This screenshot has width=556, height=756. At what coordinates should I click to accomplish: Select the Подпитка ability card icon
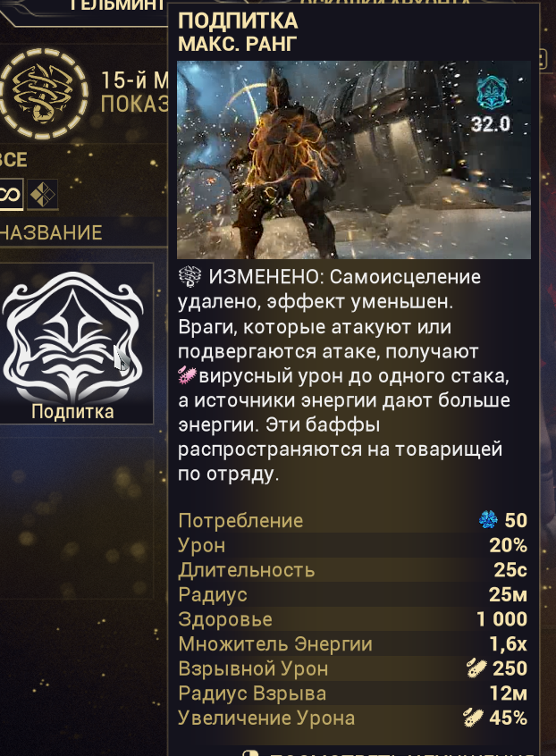point(73,337)
